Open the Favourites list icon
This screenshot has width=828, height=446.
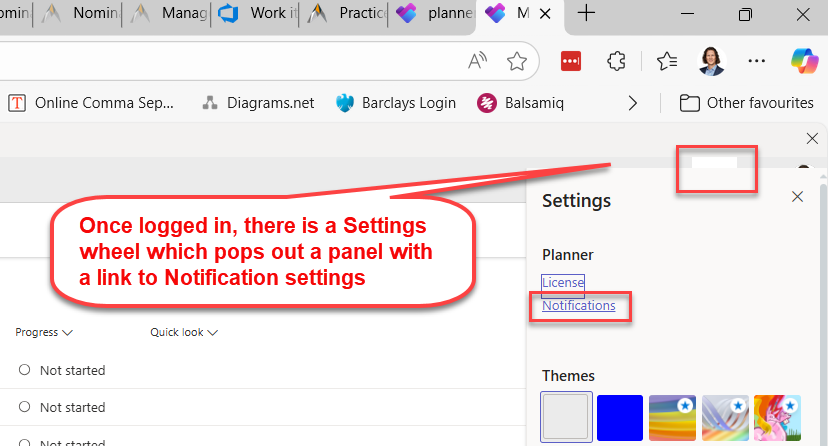(x=667, y=61)
